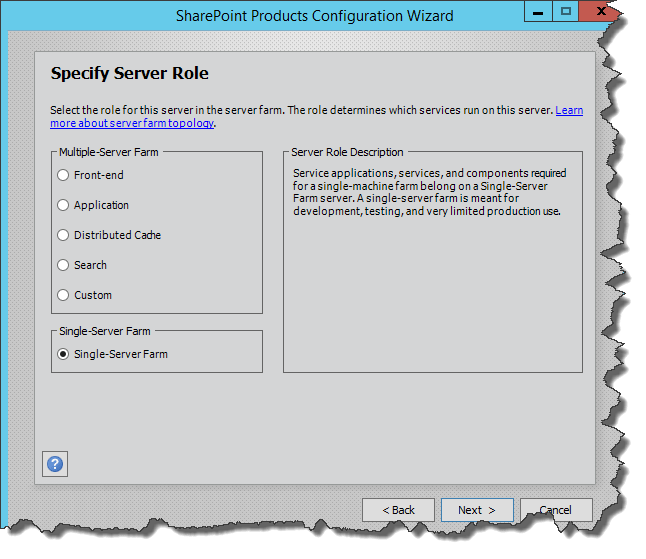The height and width of the screenshot is (559, 646).
Task: Choose the Application role radio button
Action: [x=64, y=205]
